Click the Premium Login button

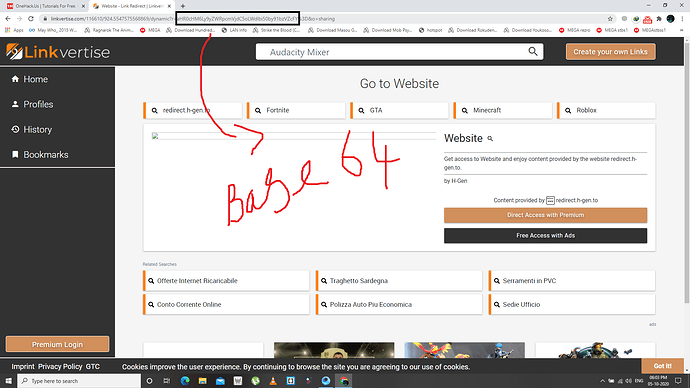tap(57, 344)
